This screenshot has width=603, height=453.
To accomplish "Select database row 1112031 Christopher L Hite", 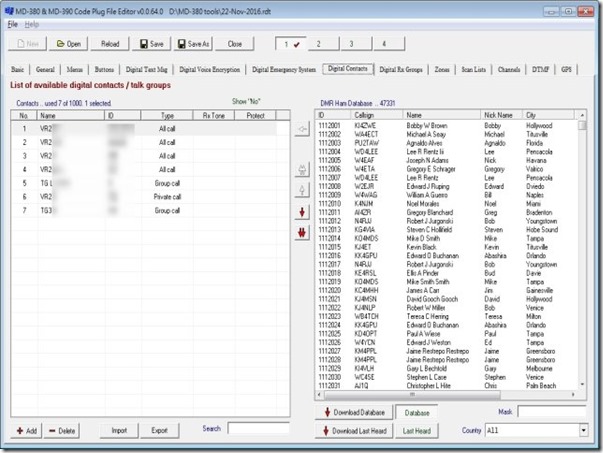I will pos(446,386).
